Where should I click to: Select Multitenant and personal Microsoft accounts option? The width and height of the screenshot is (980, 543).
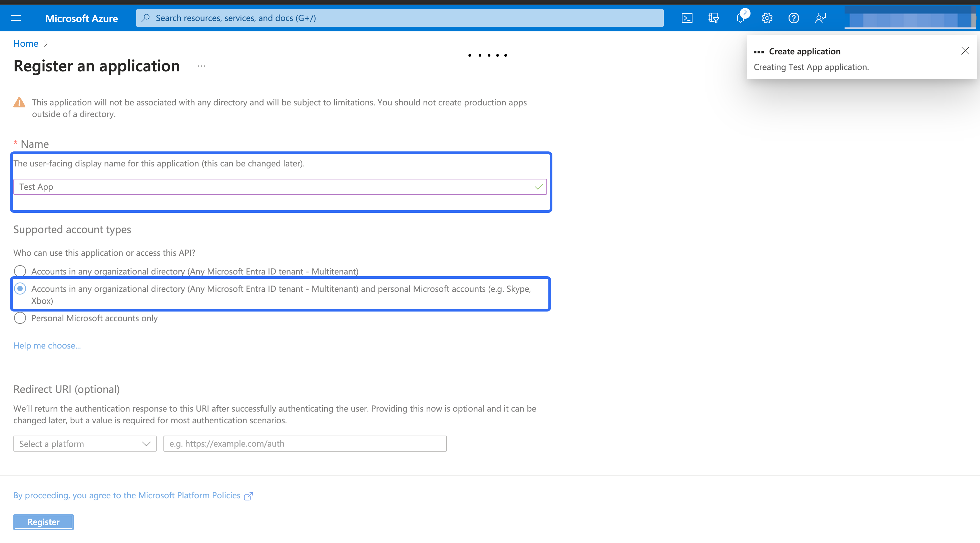(20, 289)
